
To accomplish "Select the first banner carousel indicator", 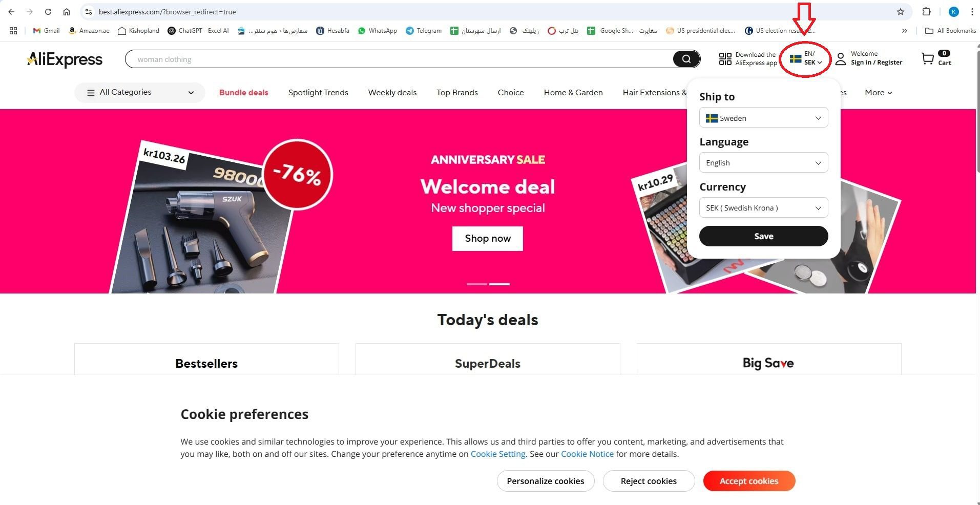I will tap(477, 284).
